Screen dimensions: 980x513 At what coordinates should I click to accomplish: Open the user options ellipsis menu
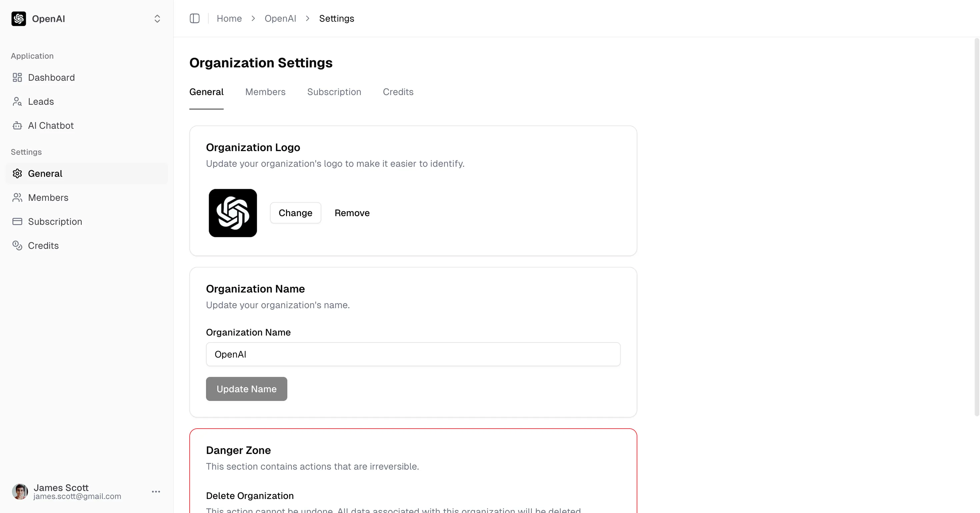(x=156, y=492)
